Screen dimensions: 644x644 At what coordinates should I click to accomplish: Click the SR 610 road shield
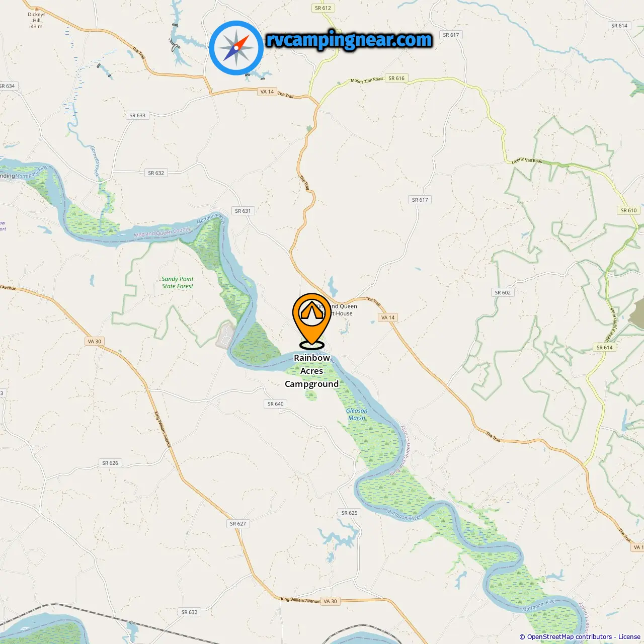[x=629, y=210]
